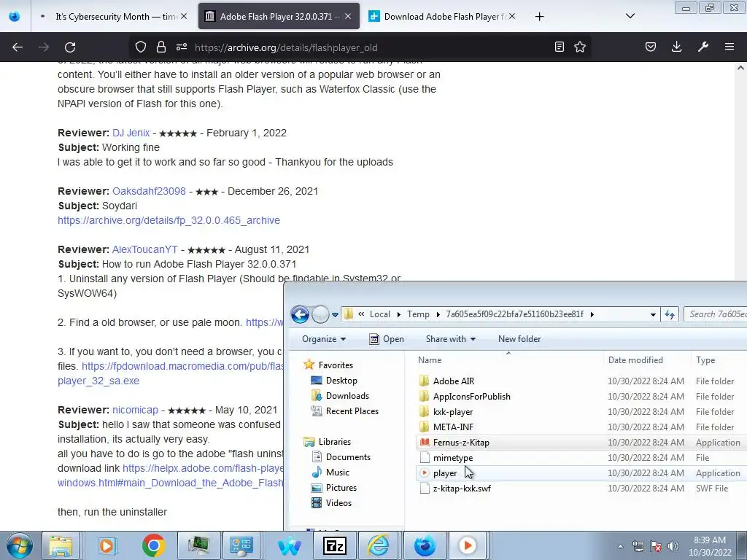Select the mimetype file
This screenshot has height=560, width=747.
point(452,458)
